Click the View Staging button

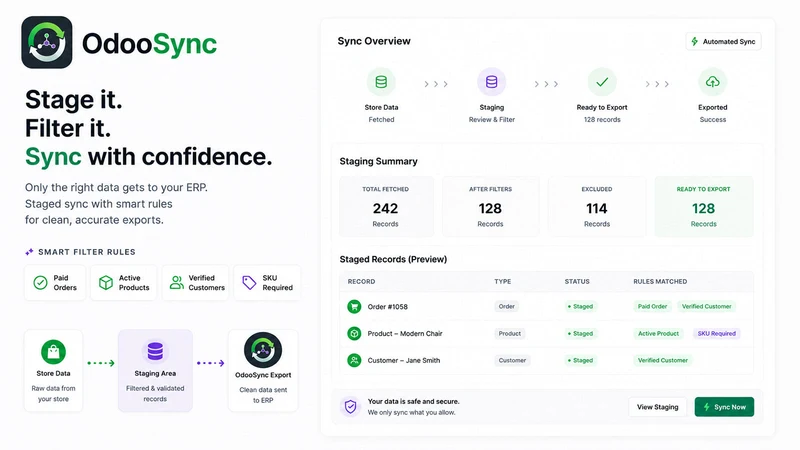click(x=657, y=407)
